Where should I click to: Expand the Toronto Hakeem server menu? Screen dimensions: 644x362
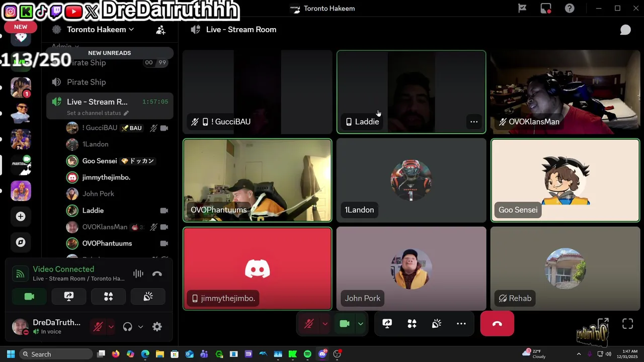pos(100,30)
